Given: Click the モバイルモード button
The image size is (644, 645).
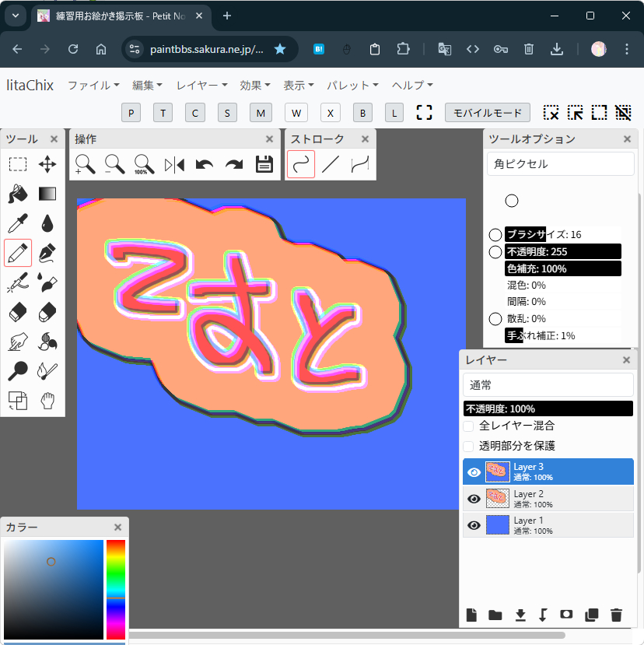Looking at the screenshot, I should [488, 113].
